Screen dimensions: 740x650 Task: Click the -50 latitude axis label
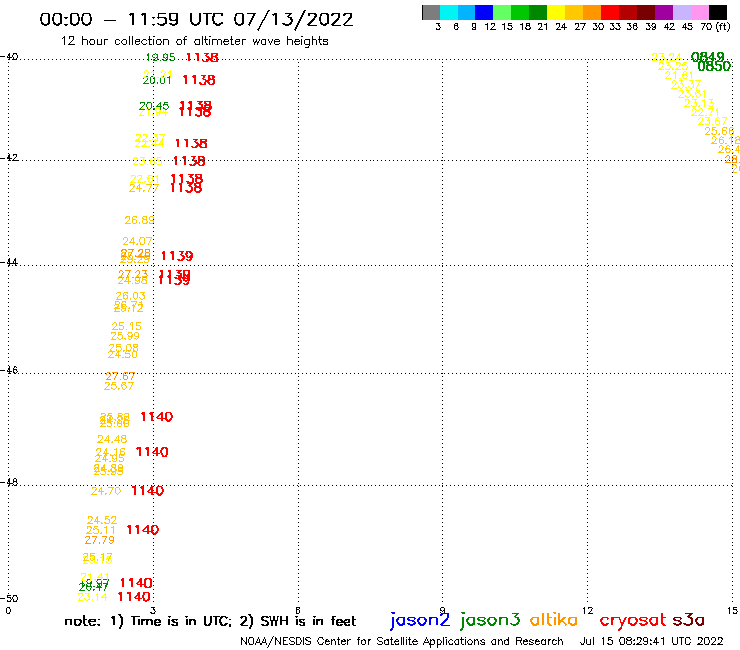pyautogui.click(x=9, y=599)
